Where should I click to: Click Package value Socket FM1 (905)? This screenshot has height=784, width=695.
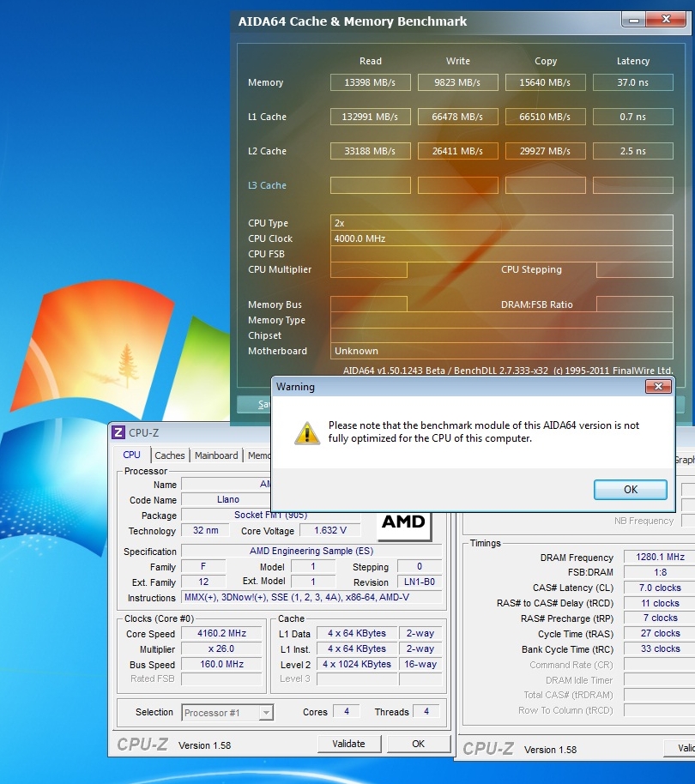click(270, 515)
